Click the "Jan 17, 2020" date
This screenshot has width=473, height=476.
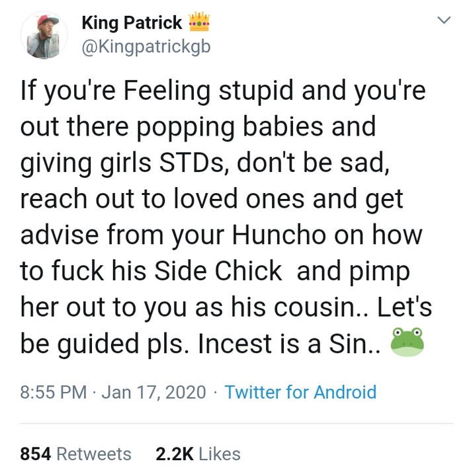point(153,392)
